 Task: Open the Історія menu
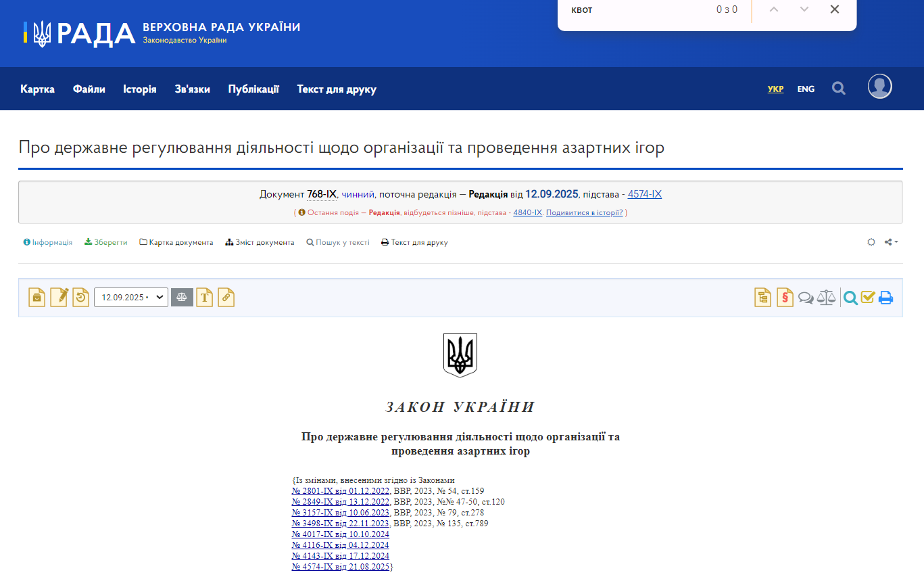[x=140, y=89]
